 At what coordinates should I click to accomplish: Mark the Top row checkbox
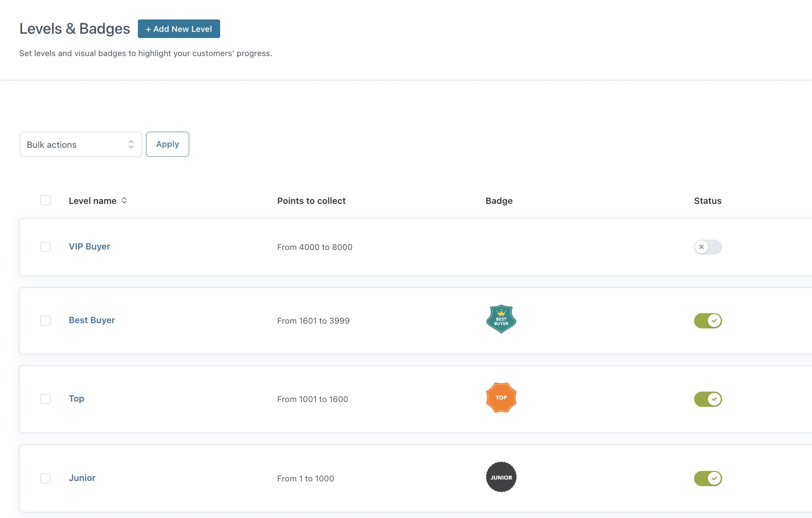point(46,399)
